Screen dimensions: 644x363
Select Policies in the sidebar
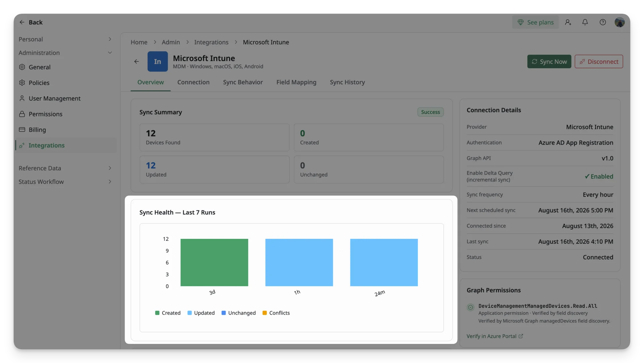coord(66,83)
